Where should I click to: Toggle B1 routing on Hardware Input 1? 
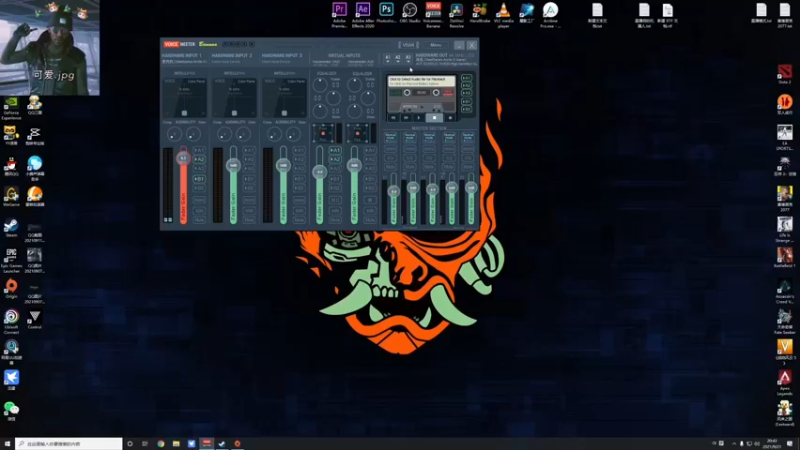coord(199,179)
